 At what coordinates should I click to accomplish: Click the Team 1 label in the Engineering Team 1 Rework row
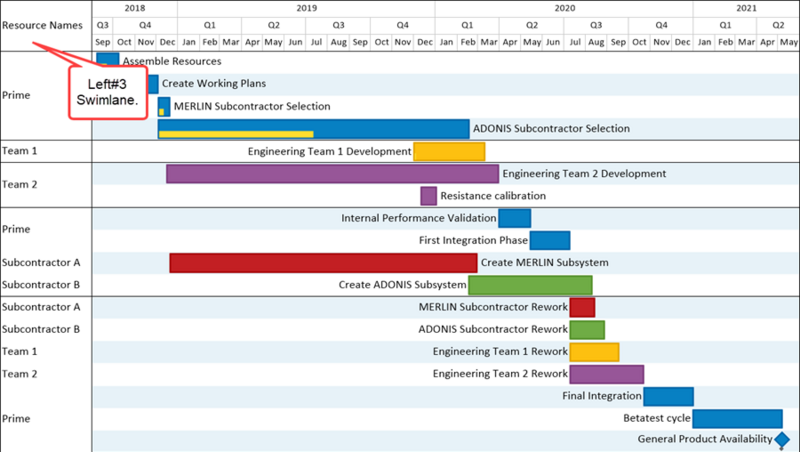coord(19,351)
